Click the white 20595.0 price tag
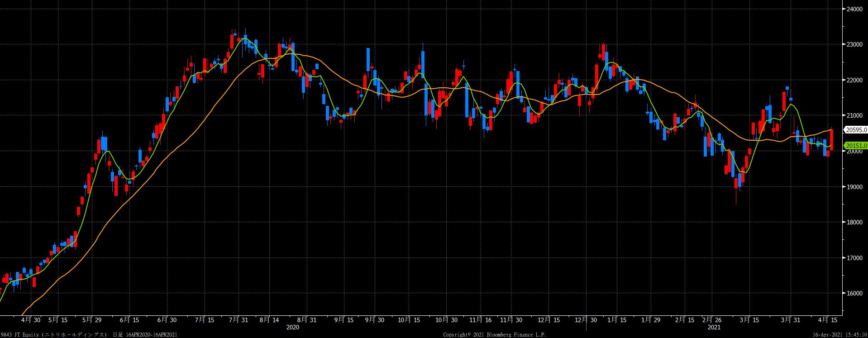This screenshot has height=338, width=868. [x=855, y=130]
